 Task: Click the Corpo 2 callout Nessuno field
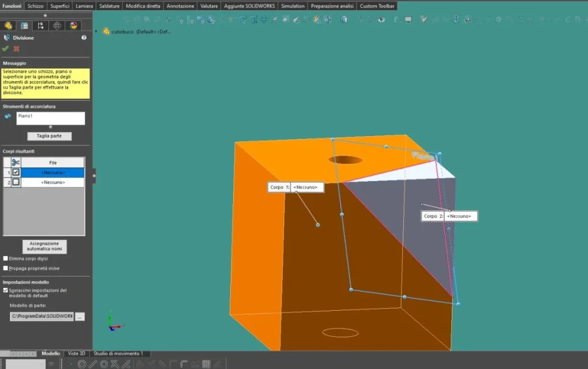pos(461,216)
